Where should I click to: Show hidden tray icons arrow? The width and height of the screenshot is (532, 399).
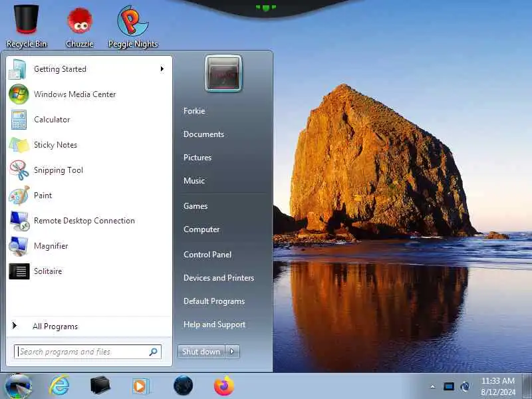[433, 386]
